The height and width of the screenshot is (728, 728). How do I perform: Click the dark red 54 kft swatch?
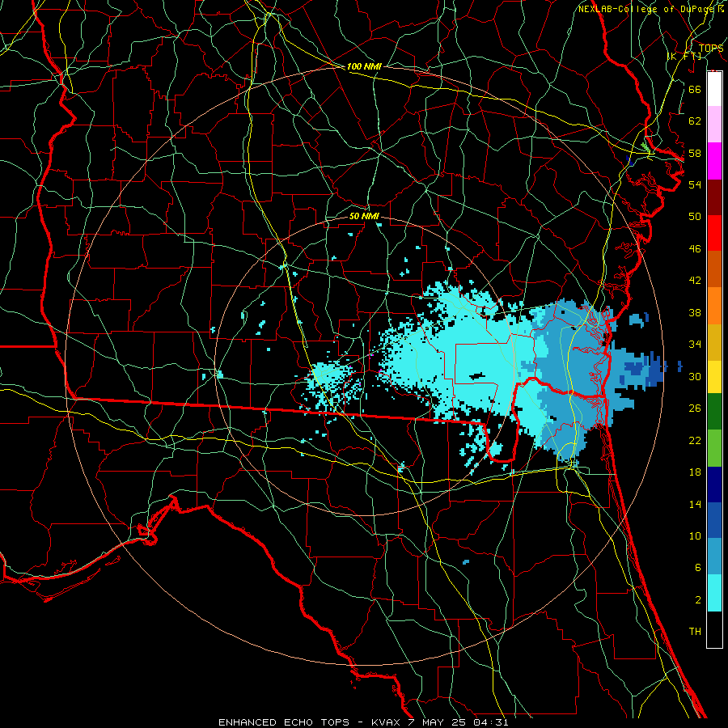[714, 197]
